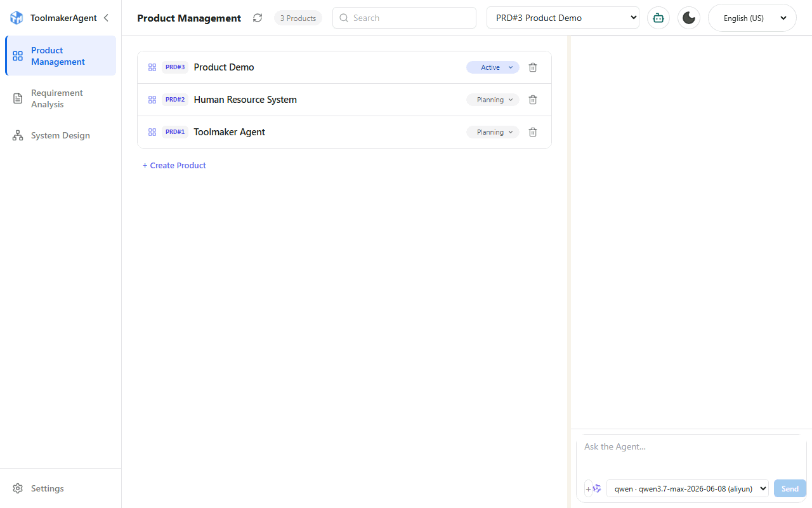Click the grid handle icon beside Toolmaker Agent
Image resolution: width=812 pixels, height=508 pixels.
click(x=152, y=132)
